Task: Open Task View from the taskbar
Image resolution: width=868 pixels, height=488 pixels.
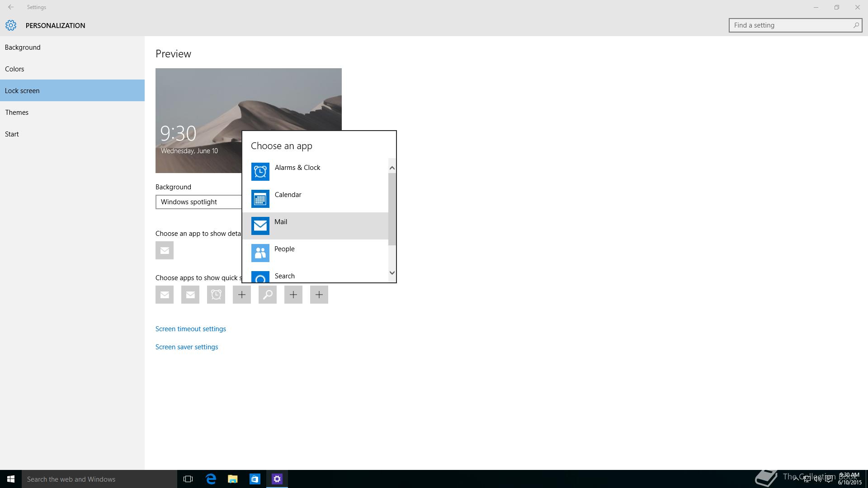Action: coord(188,479)
